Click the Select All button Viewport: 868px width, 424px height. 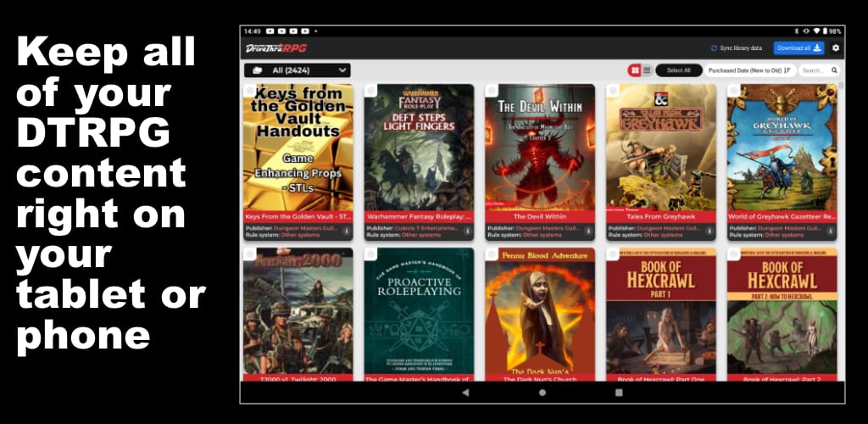tap(679, 70)
